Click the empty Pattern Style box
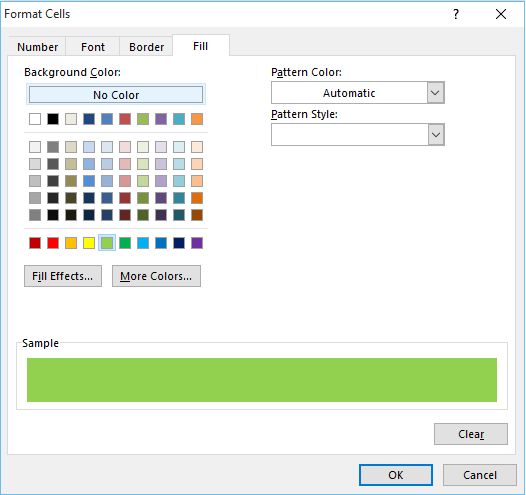The width and height of the screenshot is (526, 495). tap(350, 135)
